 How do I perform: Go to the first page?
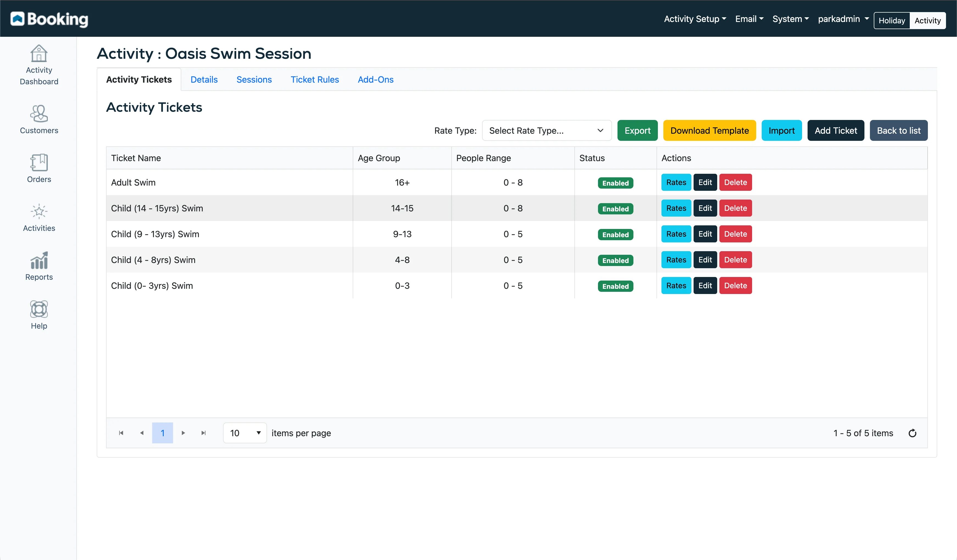click(x=121, y=433)
